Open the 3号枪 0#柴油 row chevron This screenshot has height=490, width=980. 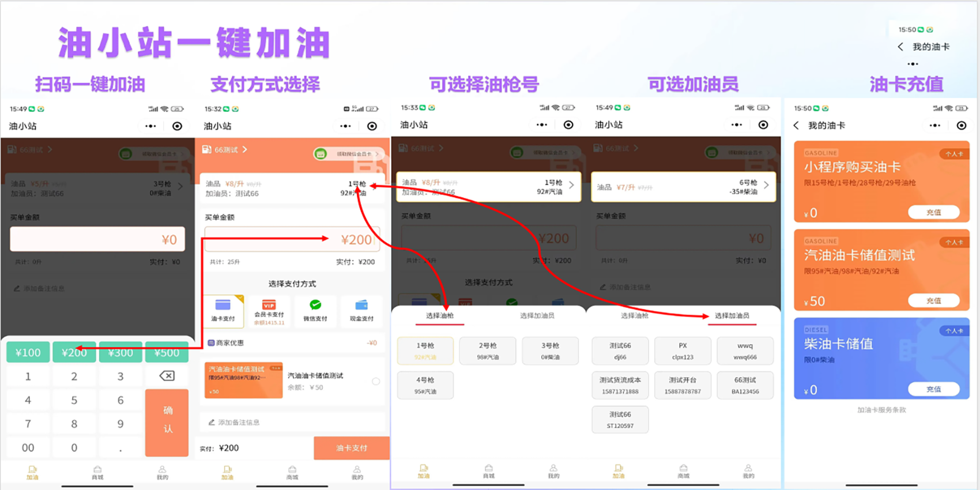(x=180, y=186)
